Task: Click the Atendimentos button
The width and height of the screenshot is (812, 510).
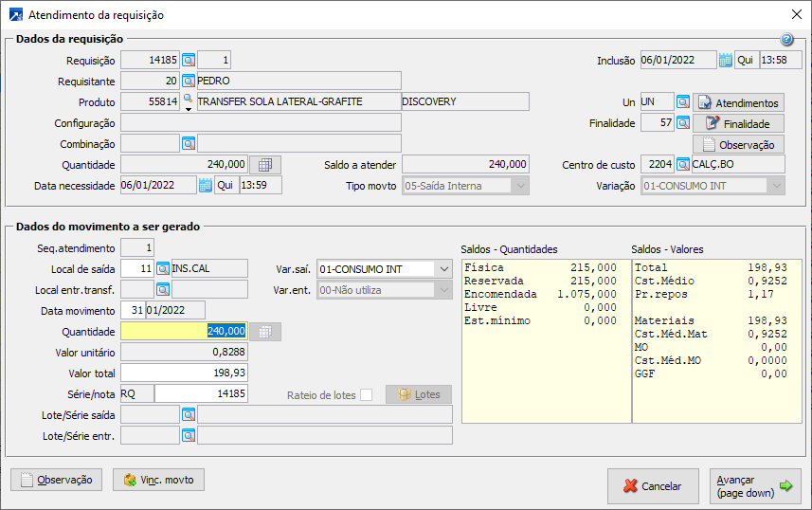Action: click(738, 102)
